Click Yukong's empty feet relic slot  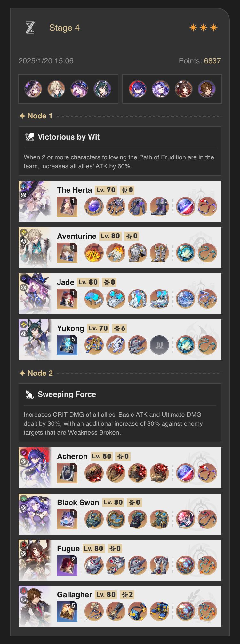pos(159,345)
